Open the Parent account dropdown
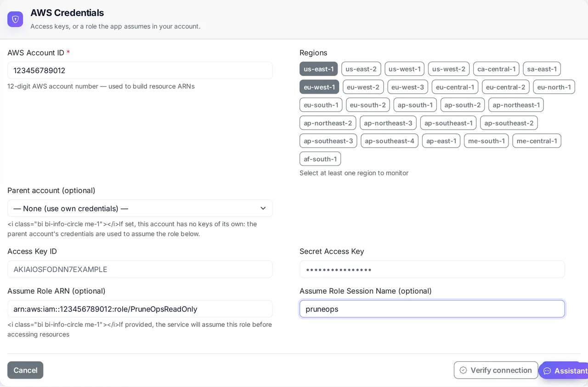Viewport: 588px width, 387px height. [x=140, y=208]
